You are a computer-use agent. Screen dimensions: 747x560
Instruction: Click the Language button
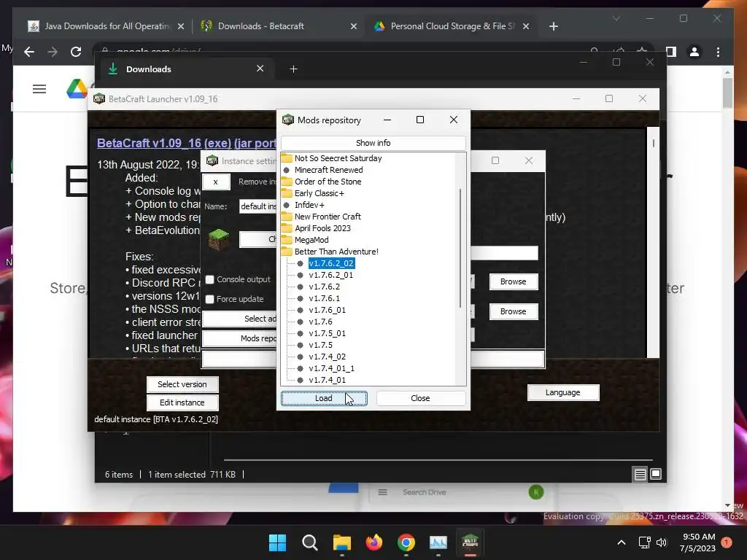click(x=563, y=392)
